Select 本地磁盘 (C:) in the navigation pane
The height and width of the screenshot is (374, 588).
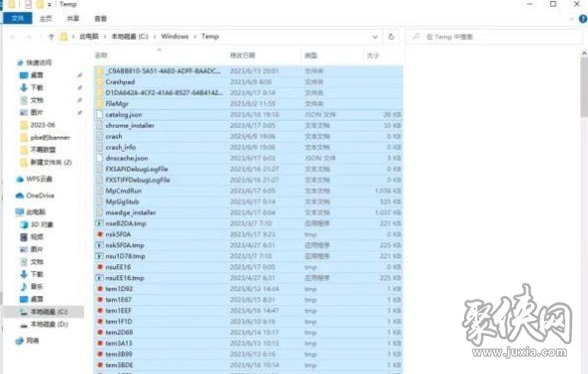(x=49, y=312)
